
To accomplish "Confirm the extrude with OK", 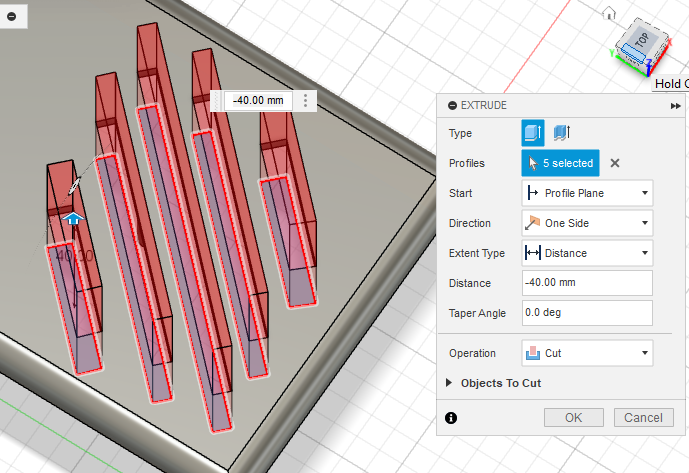I will [573, 417].
